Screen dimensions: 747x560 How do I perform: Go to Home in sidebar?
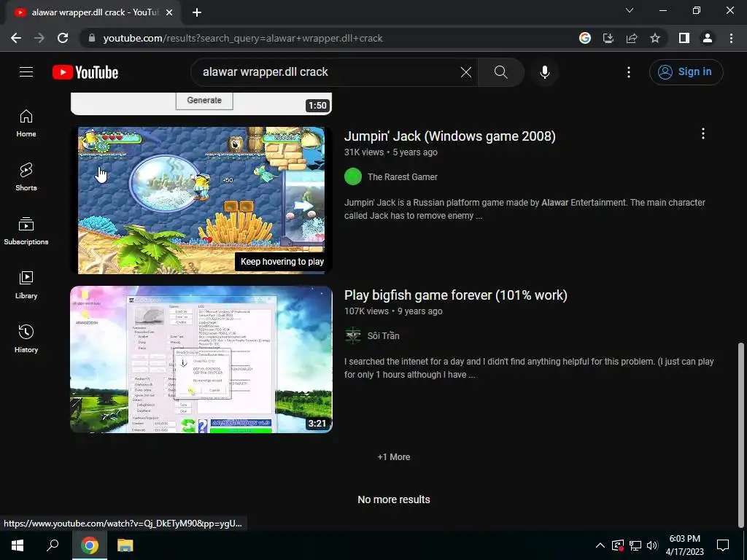coord(26,123)
